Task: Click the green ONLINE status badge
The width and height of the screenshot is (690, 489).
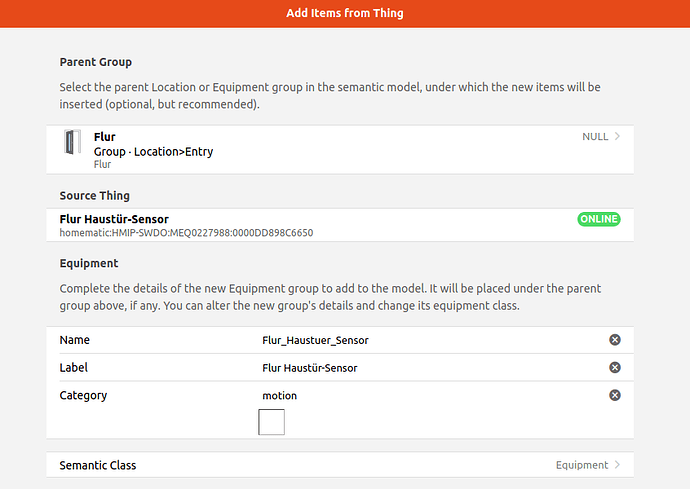Action: (x=598, y=219)
